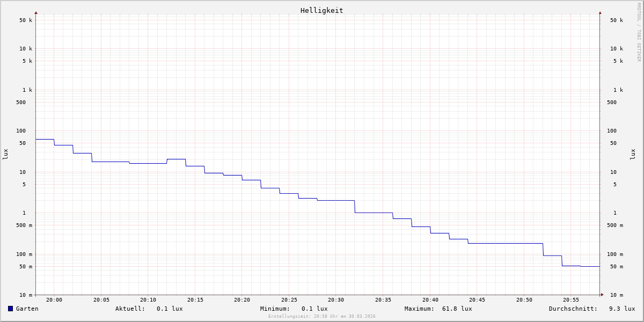
Task: Click the right-side lux axis label
Action: tap(633, 154)
